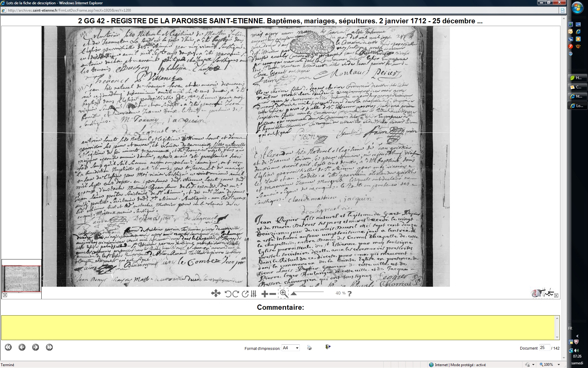Select the pan/move image tool
The height and width of the screenshot is (368, 588).
[216, 293]
